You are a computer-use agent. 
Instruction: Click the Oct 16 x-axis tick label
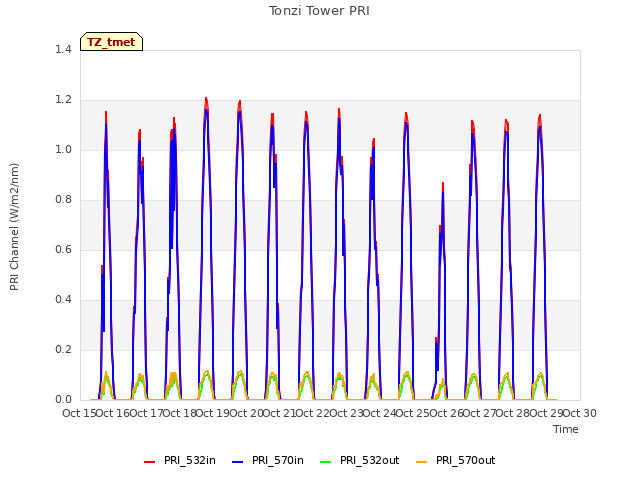click(x=113, y=413)
